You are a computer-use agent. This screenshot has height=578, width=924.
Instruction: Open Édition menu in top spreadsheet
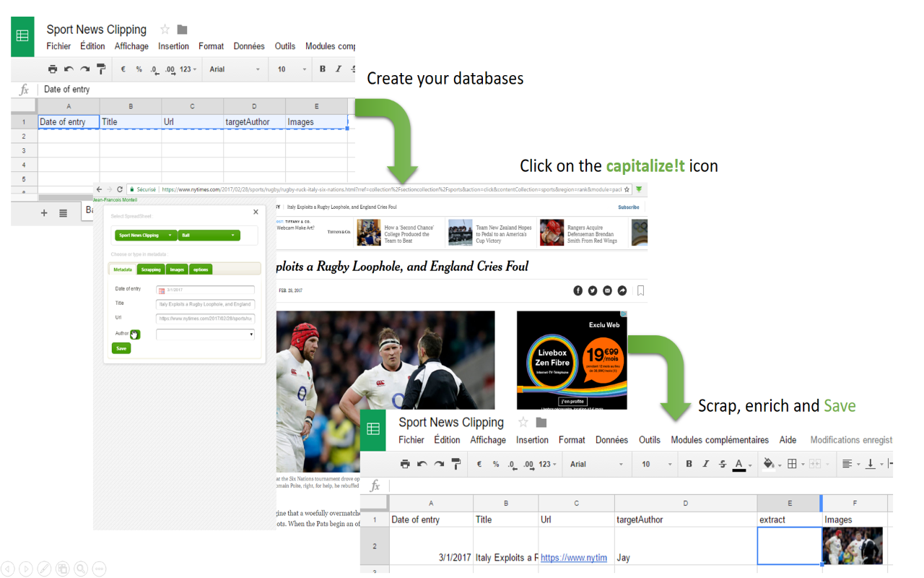coord(92,46)
